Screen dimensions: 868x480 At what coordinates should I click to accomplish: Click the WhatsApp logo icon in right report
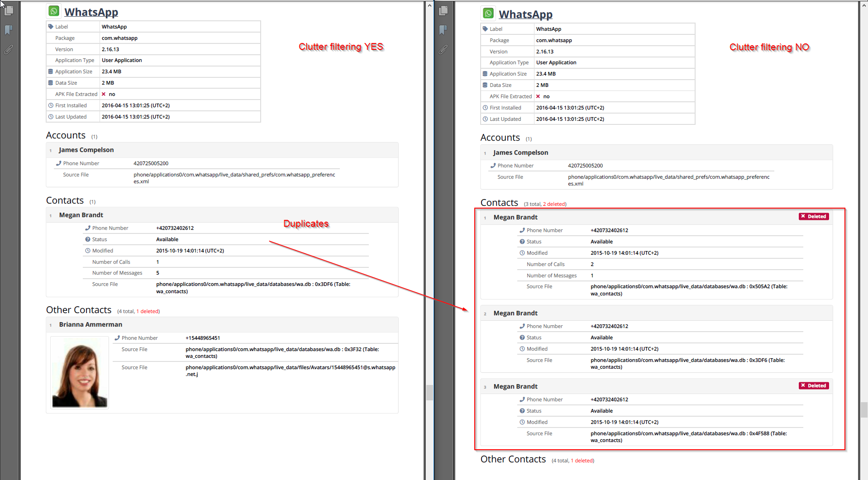pyautogui.click(x=488, y=14)
